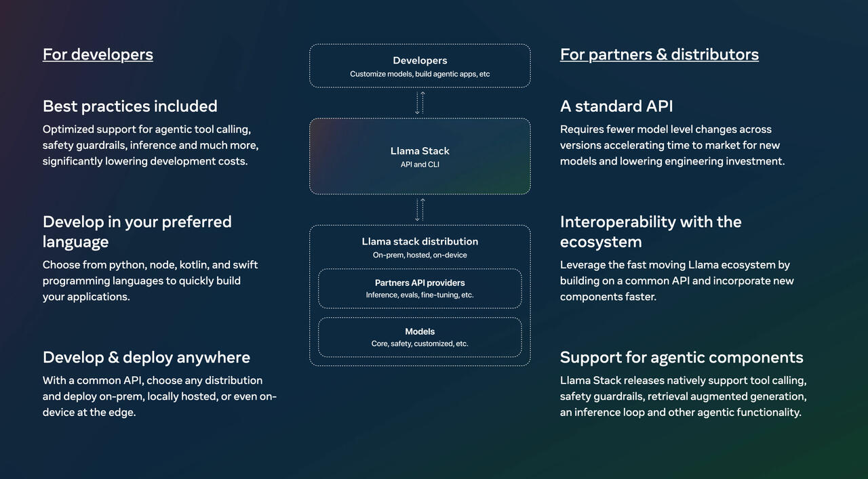Image resolution: width=868 pixels, height=479 pixels.
Task: Click the bidirectional arrows below Developers box
Action: [x=420, y=103]
